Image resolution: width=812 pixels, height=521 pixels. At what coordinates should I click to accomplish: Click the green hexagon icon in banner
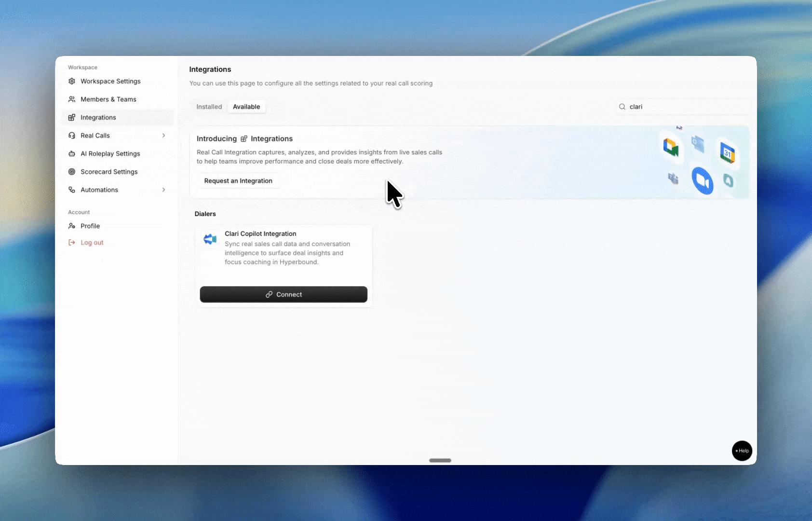pyautogui.click(x=729, y=181)
